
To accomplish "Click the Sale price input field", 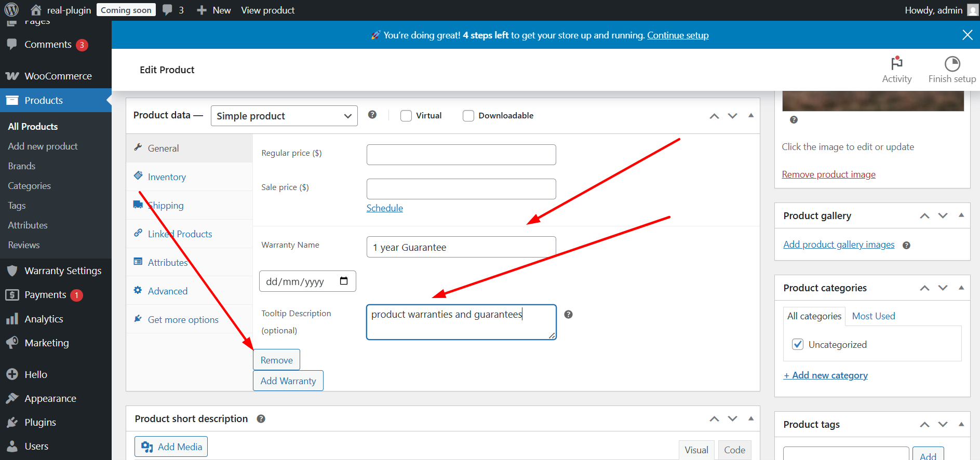I will (461, 189).
